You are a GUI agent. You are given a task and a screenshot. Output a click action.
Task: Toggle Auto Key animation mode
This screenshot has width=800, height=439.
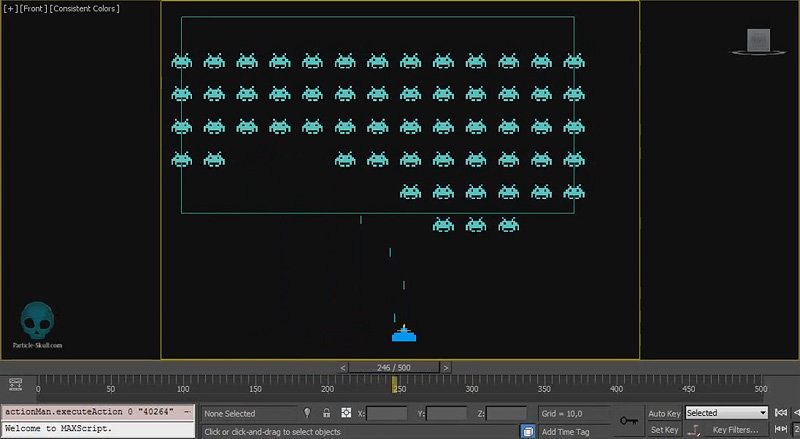664,413
